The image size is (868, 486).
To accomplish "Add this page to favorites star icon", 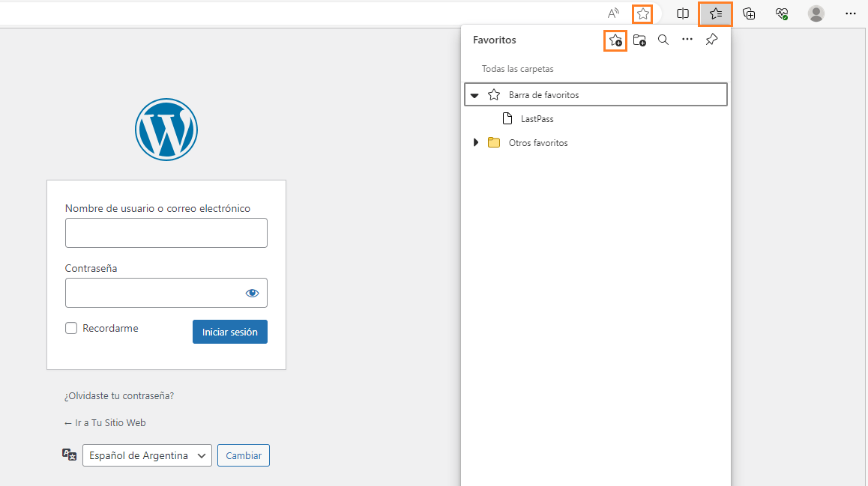I will pos(642,13).
